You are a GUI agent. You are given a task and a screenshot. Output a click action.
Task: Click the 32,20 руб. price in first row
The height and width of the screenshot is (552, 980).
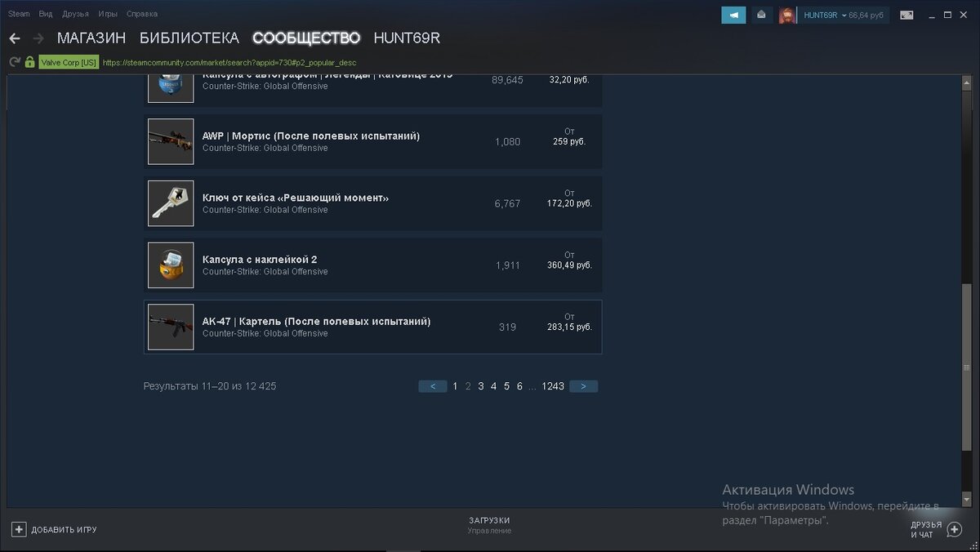(x=569, y=80)
